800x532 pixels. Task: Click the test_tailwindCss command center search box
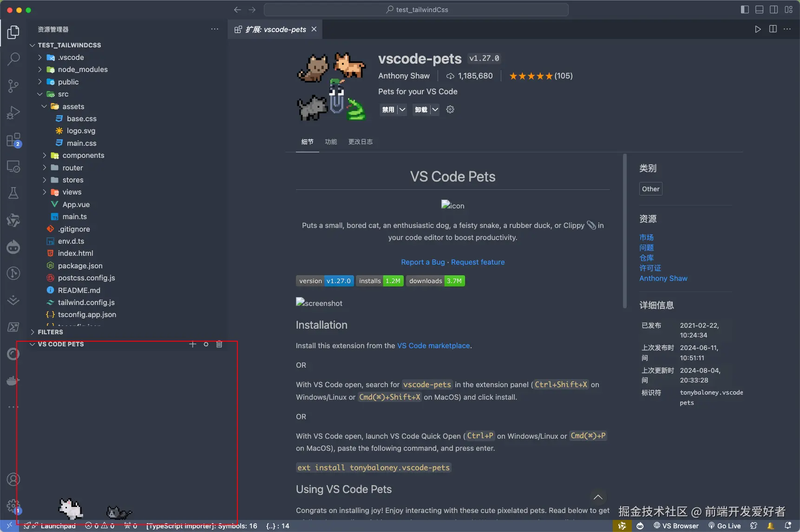pos(416,10)
